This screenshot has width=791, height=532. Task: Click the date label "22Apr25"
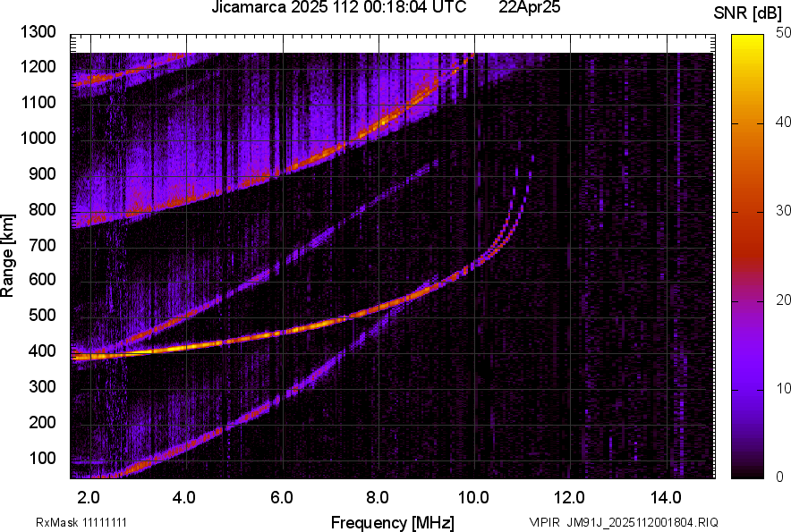click(x=529, y=7)
